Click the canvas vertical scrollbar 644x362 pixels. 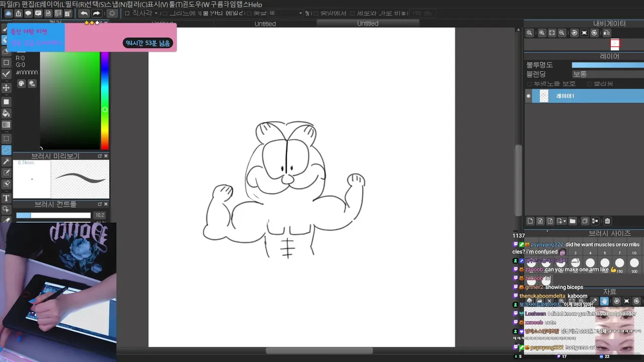[518, 179]
